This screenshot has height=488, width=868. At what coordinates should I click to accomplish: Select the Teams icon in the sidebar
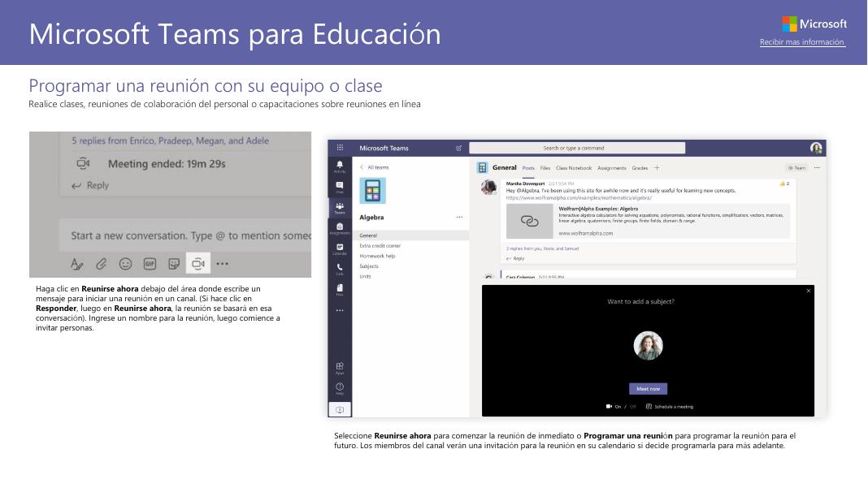tap(340, 208)
